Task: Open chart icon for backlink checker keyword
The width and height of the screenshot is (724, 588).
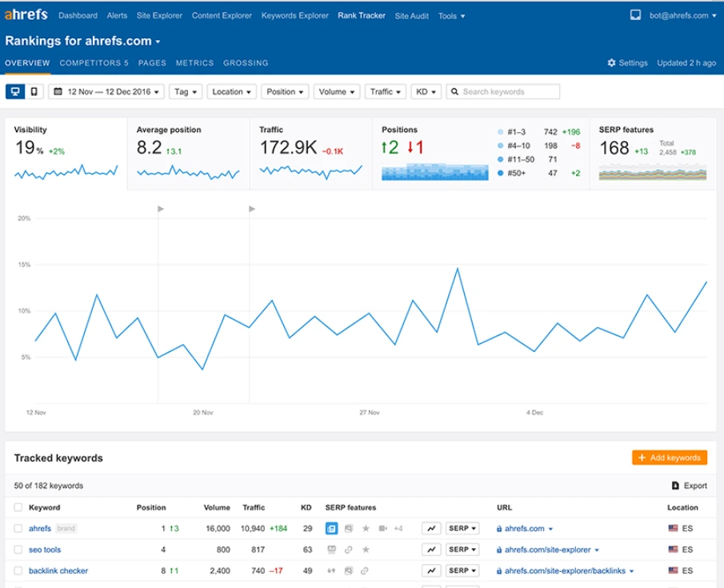Action: coord(431,570)
